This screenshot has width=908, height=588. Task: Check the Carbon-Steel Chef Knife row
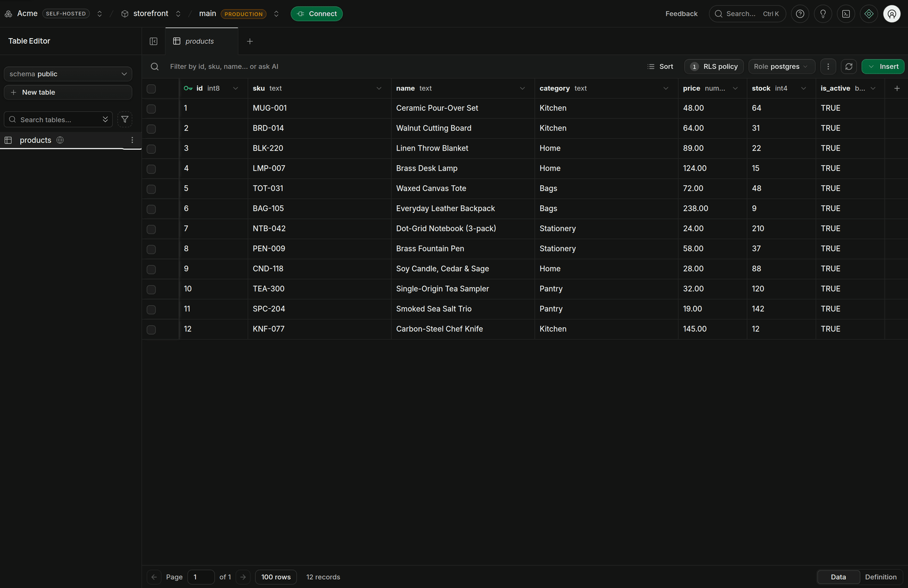[151, 330]
